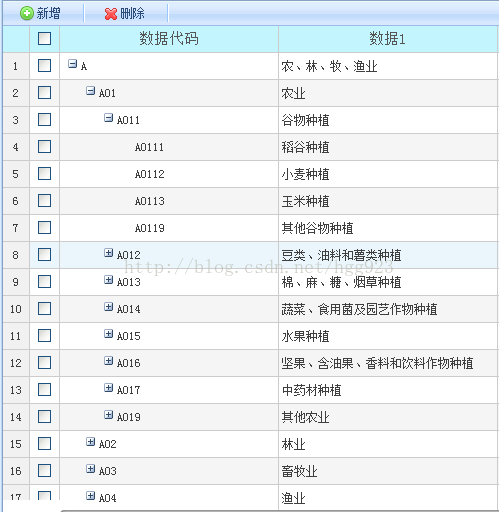The image size is (499, 512).
Task: Check the checkbox for row A013
Action: (x=44, y=282)
